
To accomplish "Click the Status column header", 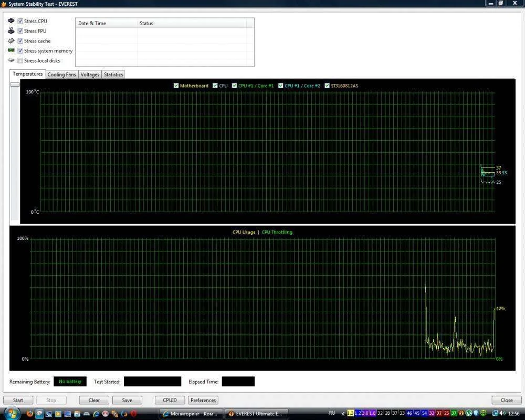I will (x=192, y=23).
